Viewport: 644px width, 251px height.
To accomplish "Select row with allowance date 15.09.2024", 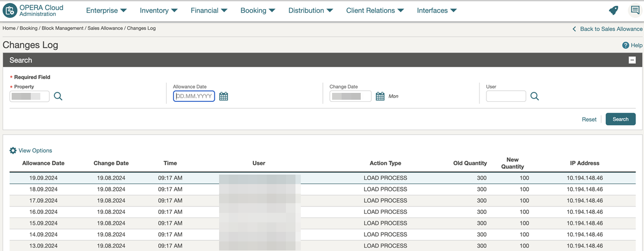I will point(323,223).
